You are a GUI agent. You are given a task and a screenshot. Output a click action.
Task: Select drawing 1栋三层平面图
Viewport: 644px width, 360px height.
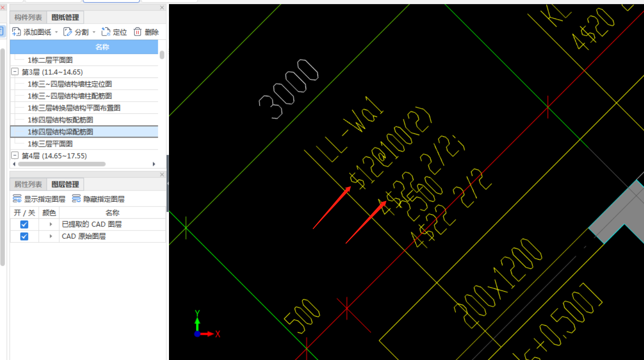50,144
